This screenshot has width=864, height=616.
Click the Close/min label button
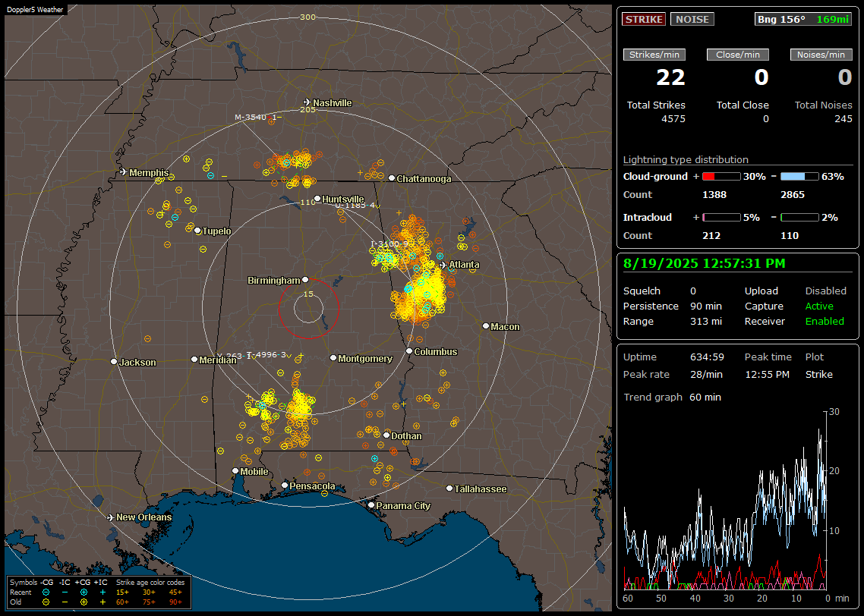pyautogui.click(x=738, y=55)
